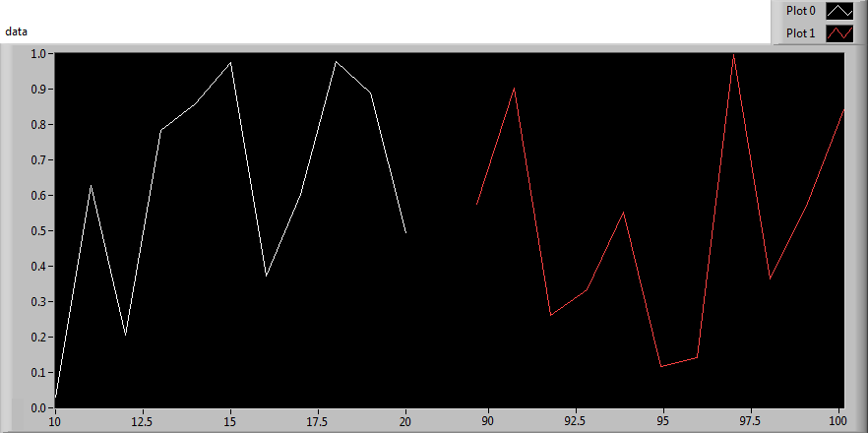Click X-axis value 95
The image size is (868, 433).
[x=663, y=421]
